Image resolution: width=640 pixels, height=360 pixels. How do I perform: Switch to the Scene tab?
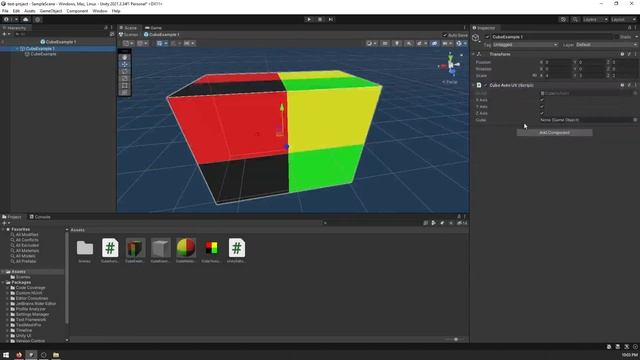click(128, 28)
